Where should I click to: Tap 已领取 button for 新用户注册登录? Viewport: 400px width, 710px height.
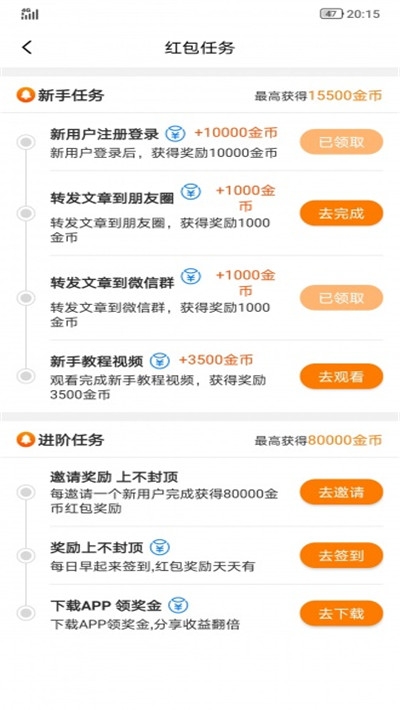tap(342, 142)
